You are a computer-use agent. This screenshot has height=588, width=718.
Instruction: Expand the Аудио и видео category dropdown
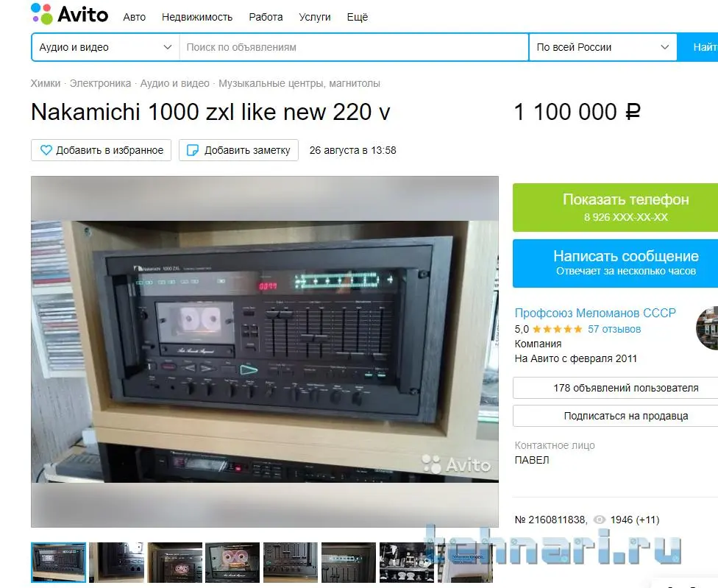(x=105, y=47)
